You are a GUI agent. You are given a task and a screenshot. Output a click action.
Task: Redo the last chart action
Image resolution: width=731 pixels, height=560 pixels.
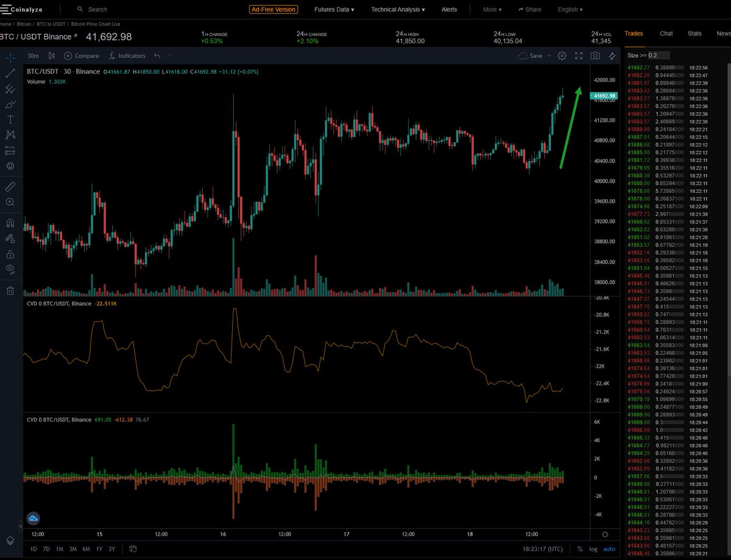(x=169, y=55)
